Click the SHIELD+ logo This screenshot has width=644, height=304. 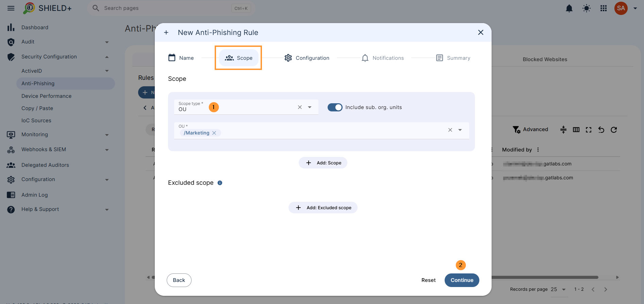click(47, 8)
